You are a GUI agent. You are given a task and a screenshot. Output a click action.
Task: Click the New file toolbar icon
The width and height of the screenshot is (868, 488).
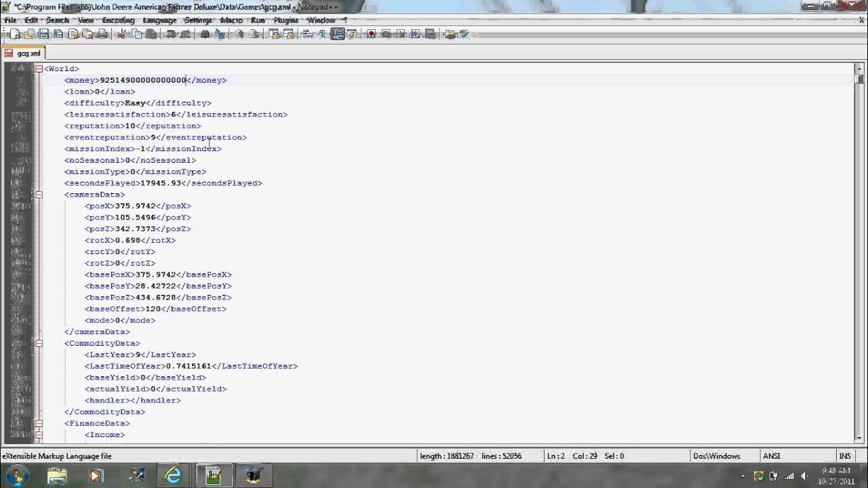(x=14, y=34)
